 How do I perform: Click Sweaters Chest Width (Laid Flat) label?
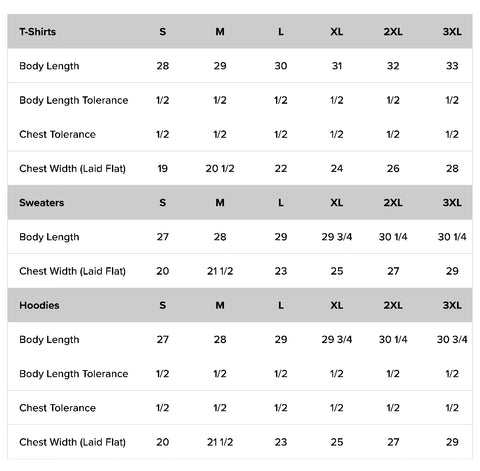point(73,271)
